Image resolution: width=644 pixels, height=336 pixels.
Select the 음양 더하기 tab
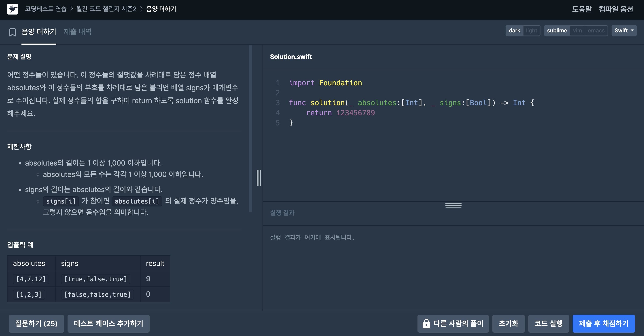click(x=39, y=32)
